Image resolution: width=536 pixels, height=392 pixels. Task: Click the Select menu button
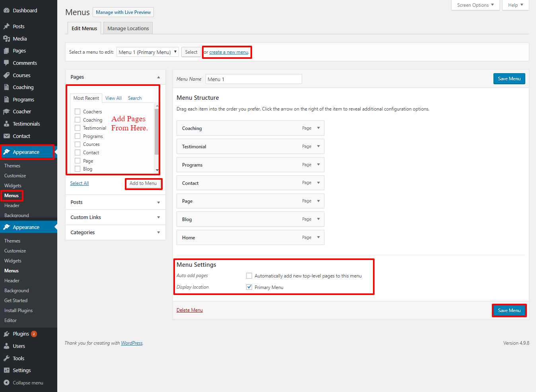[191, 52]
